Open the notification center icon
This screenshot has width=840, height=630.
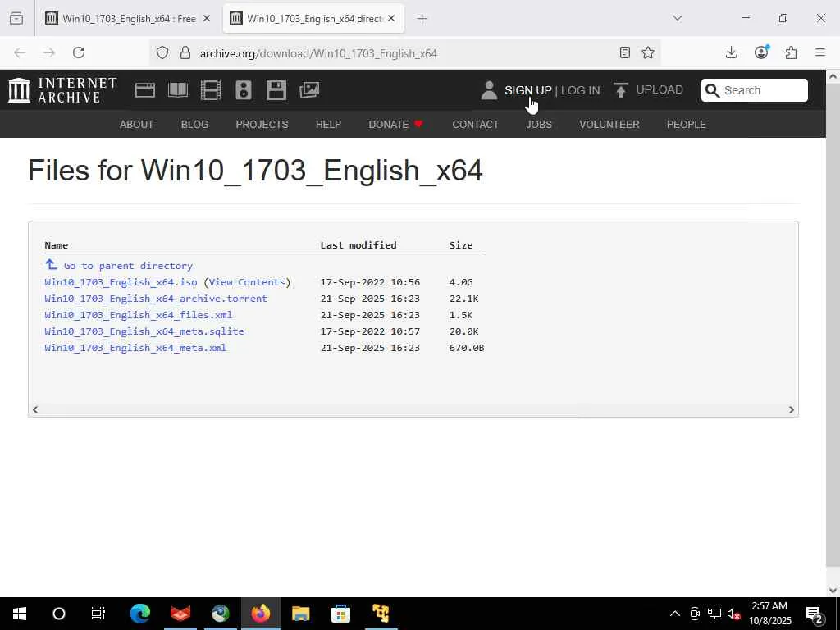(x=815, y=614)
